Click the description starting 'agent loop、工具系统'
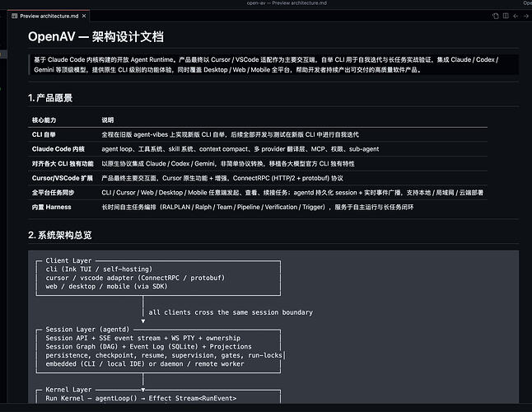The height and width of the screenshot is (412, 532). (x=240, y=149)
